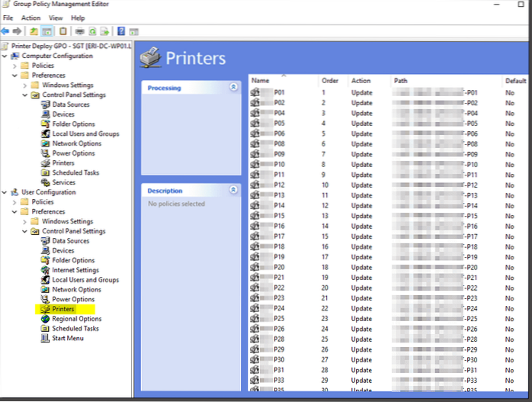Click the Refresh toolbar icon
532x402 pixels.
click(x=93, y=31)
